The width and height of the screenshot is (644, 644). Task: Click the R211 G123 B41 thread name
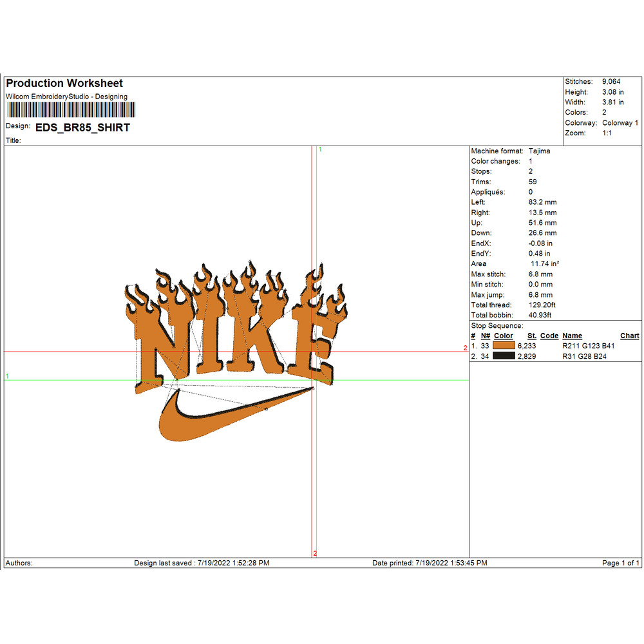(589, 346)
